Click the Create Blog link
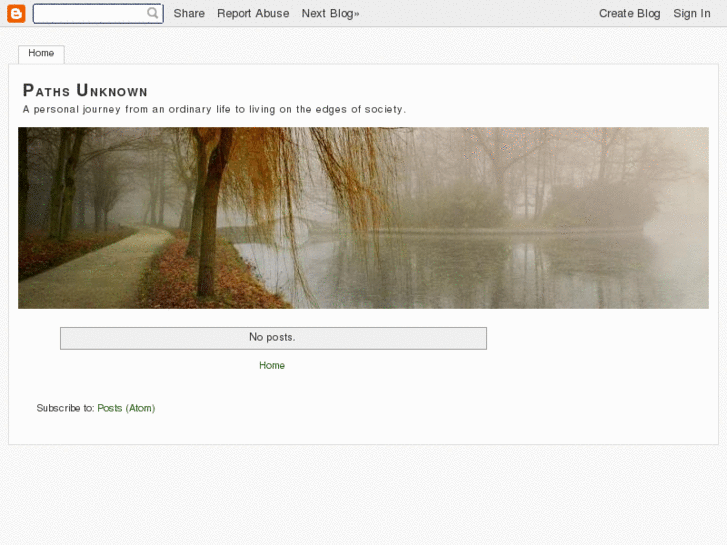The height and width of the screenshot is (545, 727). (629, 13)
